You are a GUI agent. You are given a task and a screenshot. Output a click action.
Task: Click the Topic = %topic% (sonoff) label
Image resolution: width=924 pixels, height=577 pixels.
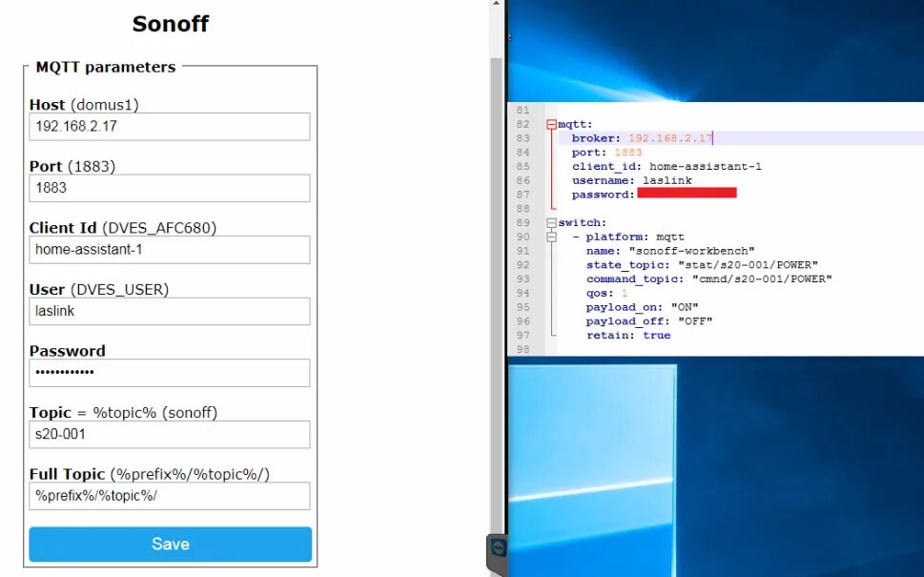124,413
